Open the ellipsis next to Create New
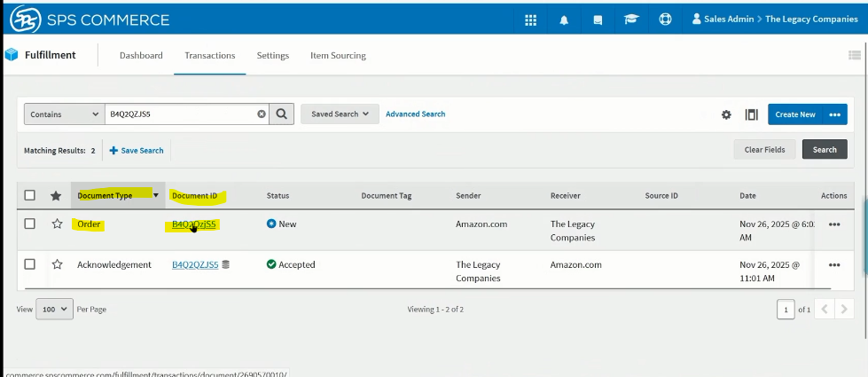 coord(835,114)
